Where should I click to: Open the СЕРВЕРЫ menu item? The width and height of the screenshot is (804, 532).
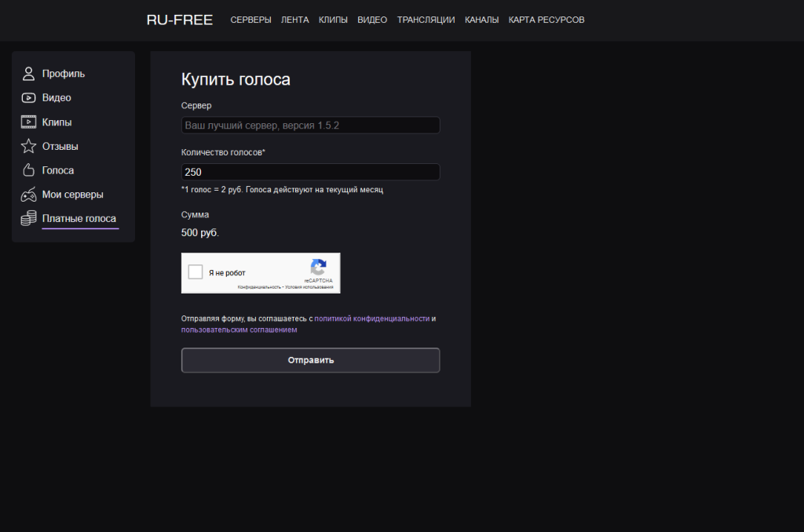[x=250, y=20]
